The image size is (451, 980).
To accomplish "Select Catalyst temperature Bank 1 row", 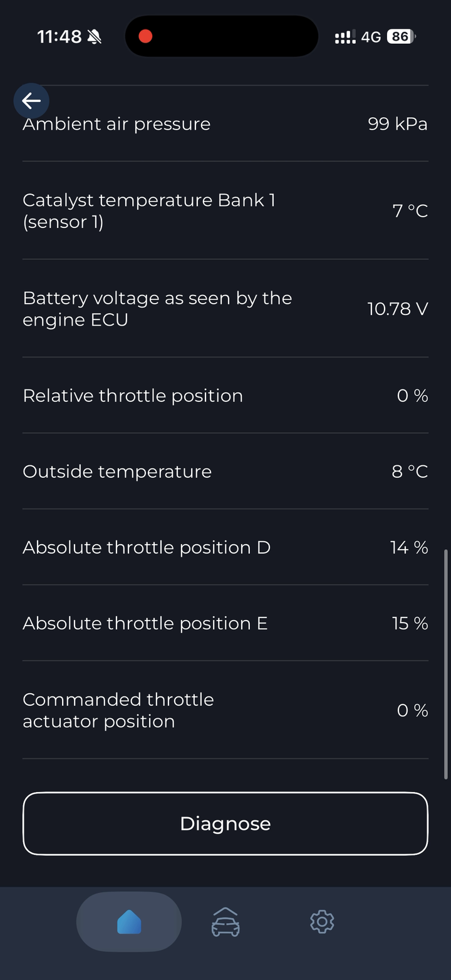I will tap(225, 210).
